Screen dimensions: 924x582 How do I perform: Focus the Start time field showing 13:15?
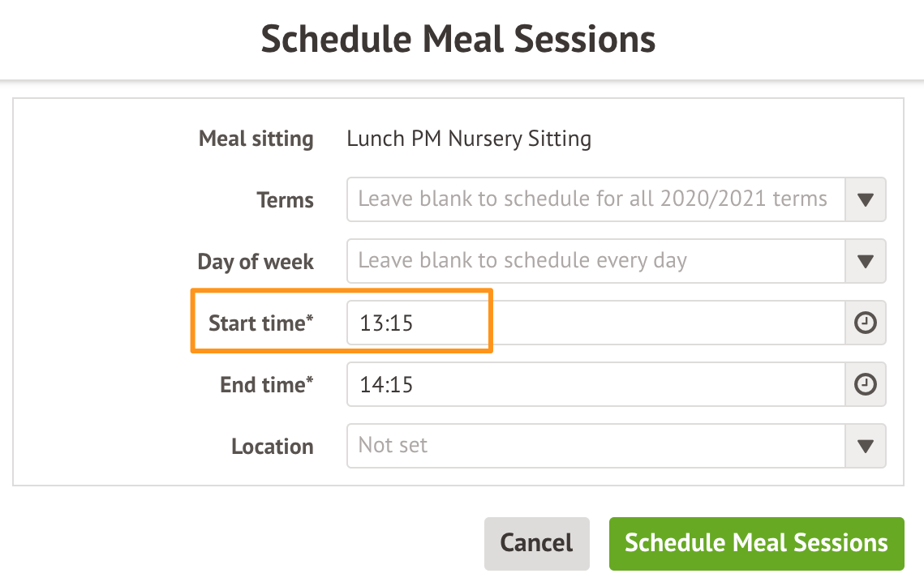[x=595, y=323]
